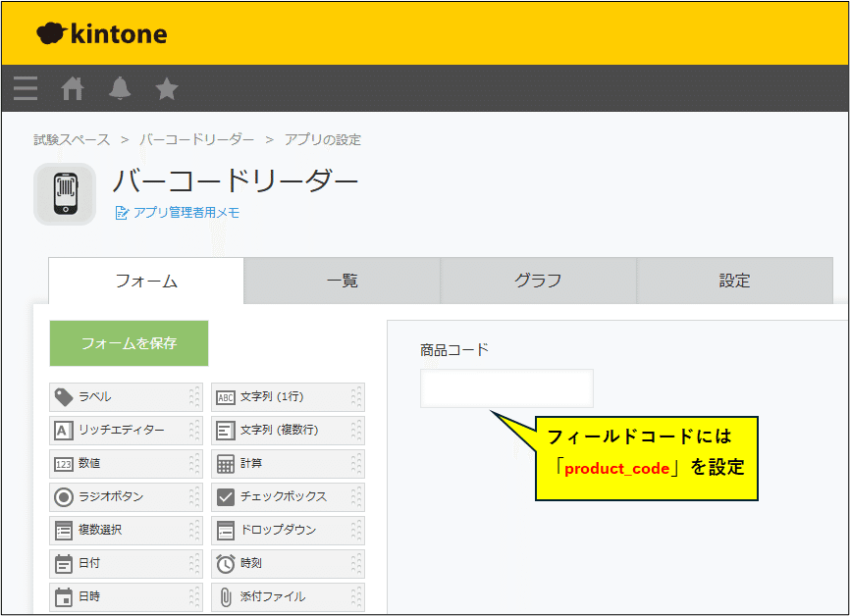Open favorites star icon
The height and width of the screenshot is (616, 850).
[x=167, y=89]
